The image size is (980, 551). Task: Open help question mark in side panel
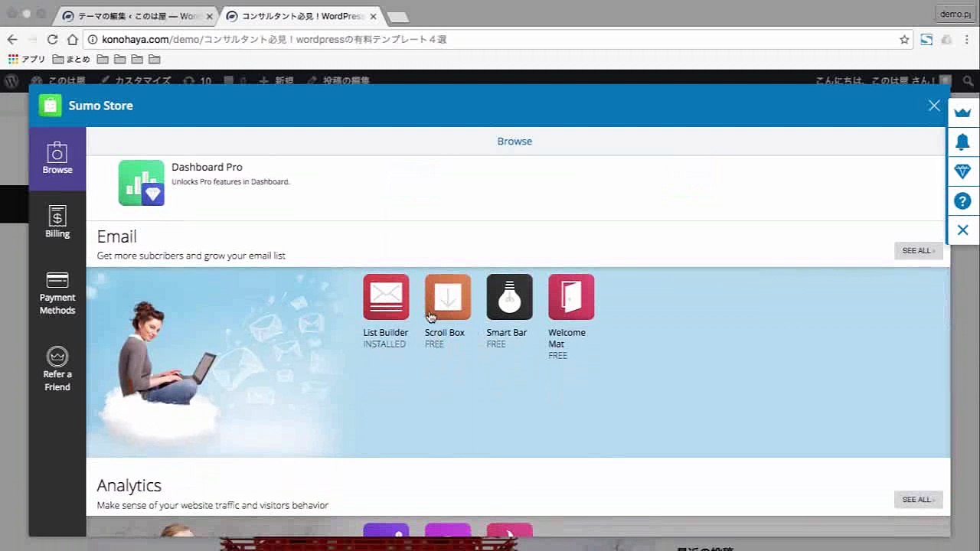click(962, 201)
